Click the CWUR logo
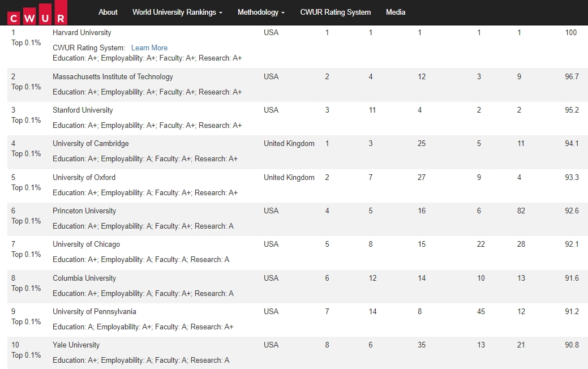Viewport: 588px width, 369px height. pyautogui.click(x=37, y=12)
